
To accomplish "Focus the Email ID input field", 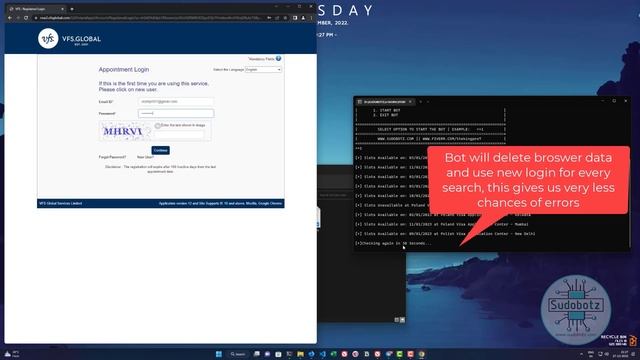I will [x=176, y=102].
